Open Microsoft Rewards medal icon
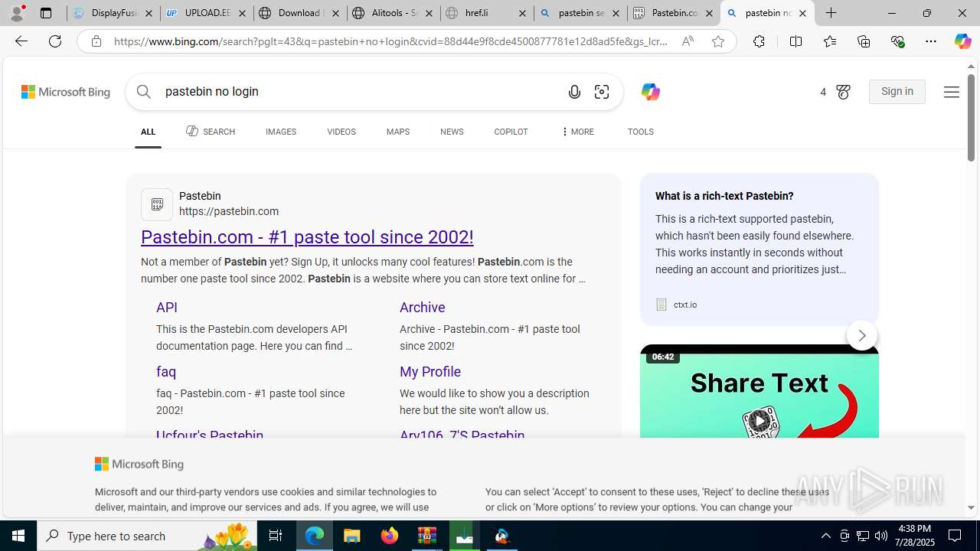Image resolution: width=980 pixels, height=551 pixels. coord(843,92)
